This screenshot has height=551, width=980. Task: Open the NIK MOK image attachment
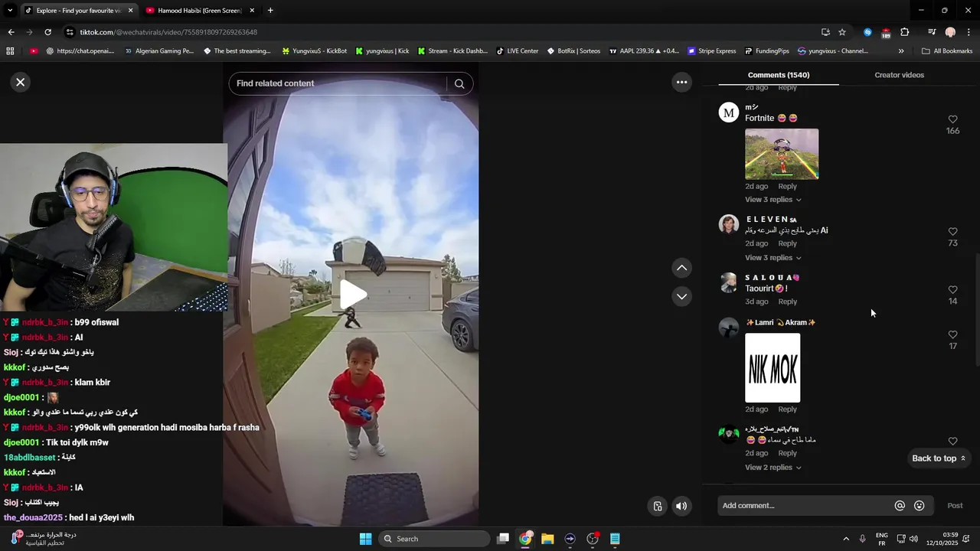point(773,368)
